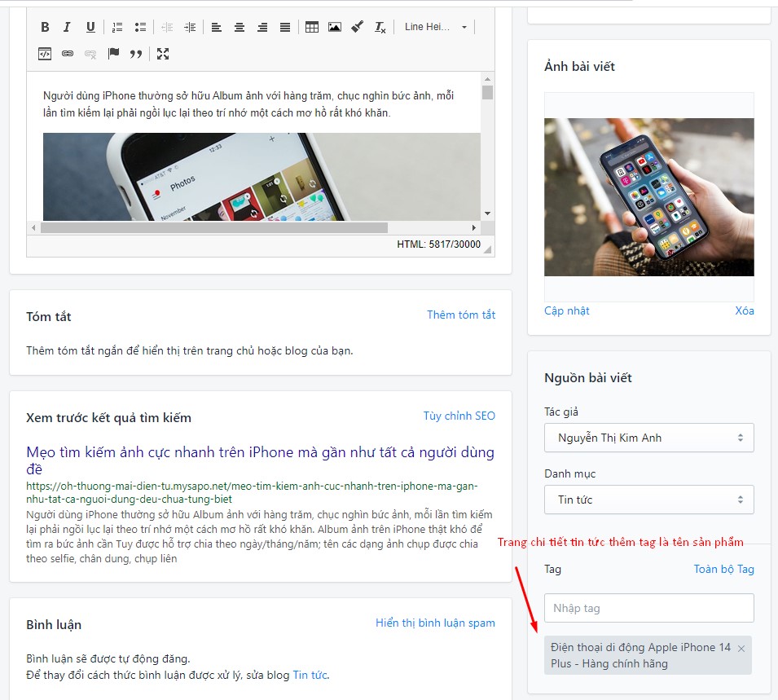Open 'Tùy chỉnh SEO' settings
This screenshot has width=778, height=700.
(459, 416)
